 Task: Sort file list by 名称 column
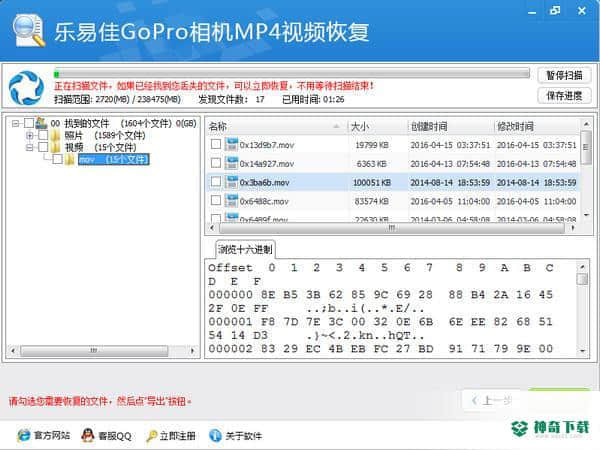pos(277,126)
